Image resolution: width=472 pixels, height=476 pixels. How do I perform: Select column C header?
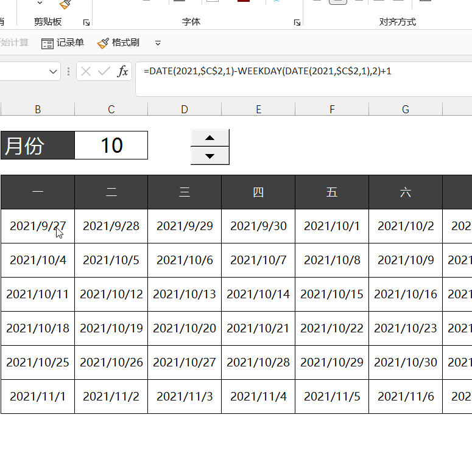111,109
